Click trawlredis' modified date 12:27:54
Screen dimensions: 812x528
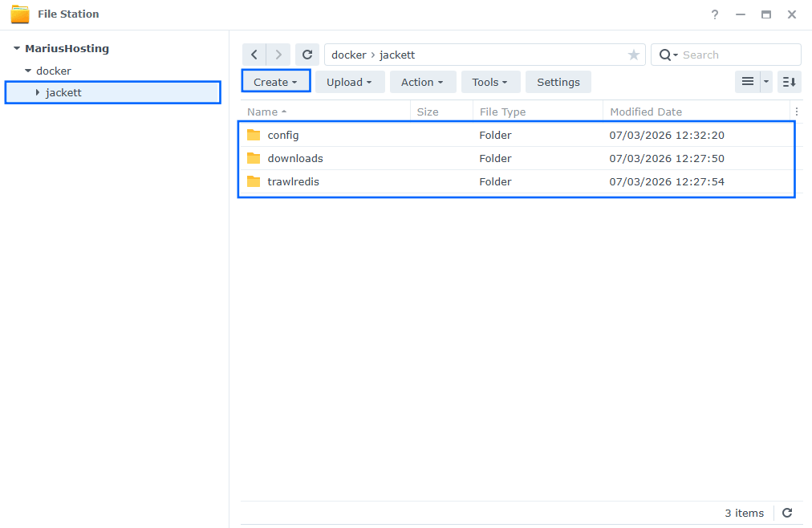667,181
